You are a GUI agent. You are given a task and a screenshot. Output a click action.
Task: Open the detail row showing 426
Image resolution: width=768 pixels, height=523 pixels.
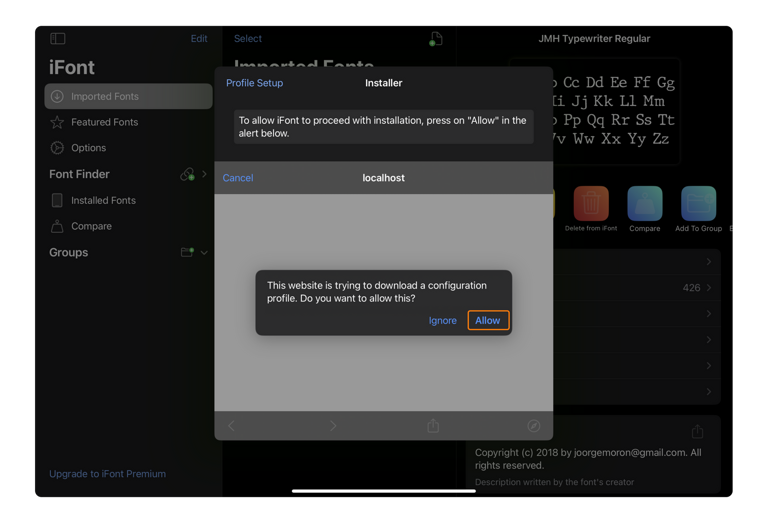point(637,287)
